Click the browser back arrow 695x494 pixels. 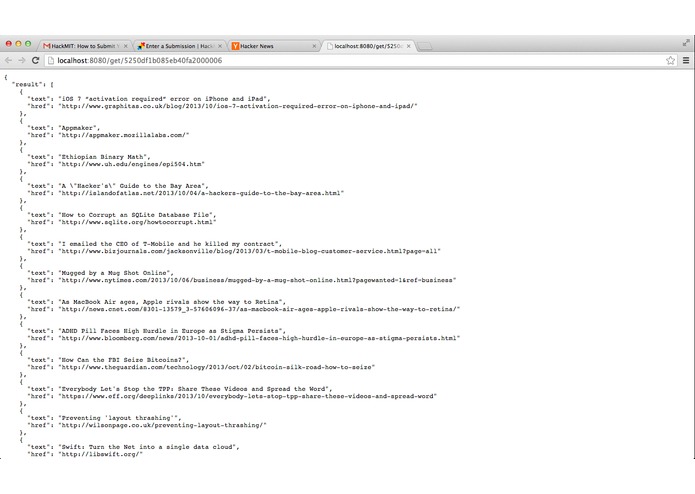pos(8,60)
